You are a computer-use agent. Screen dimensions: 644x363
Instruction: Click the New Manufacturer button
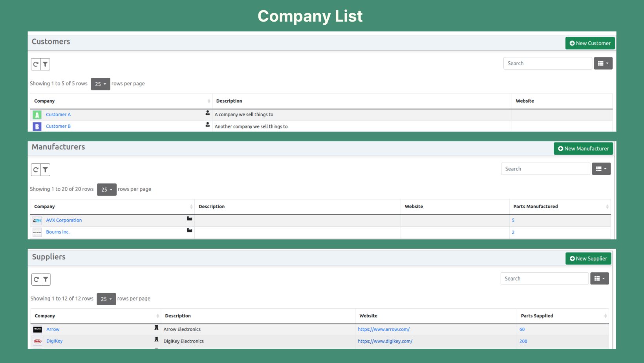(x=583, y=148)
